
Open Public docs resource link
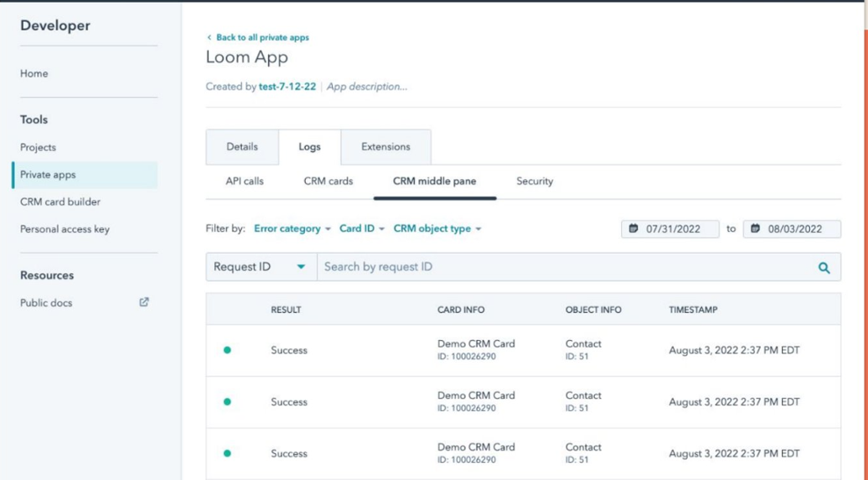46,303
